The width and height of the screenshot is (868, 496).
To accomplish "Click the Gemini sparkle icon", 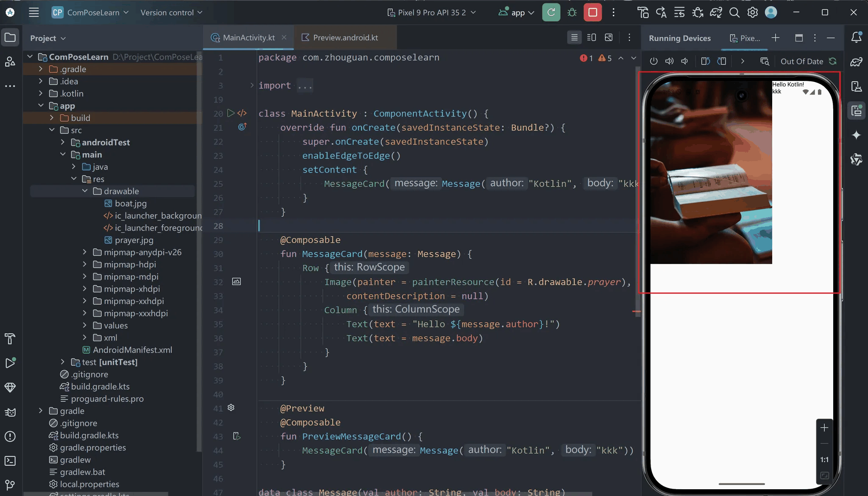I will click(x=857, y=135).
